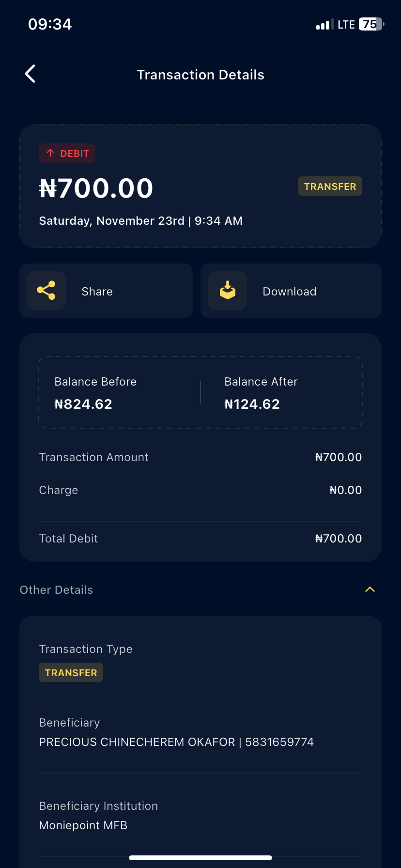
Task: Tap the back arrow icon
Action: (30, 74)
